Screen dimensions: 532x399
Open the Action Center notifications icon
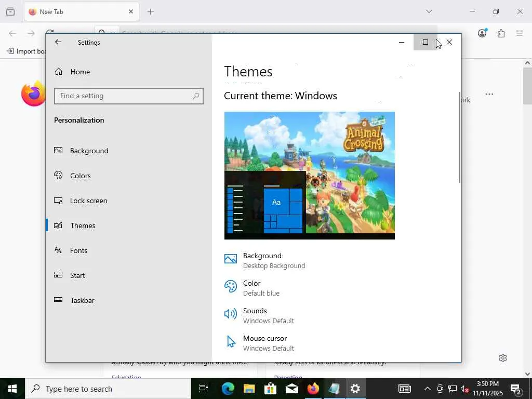pos(516,389)
